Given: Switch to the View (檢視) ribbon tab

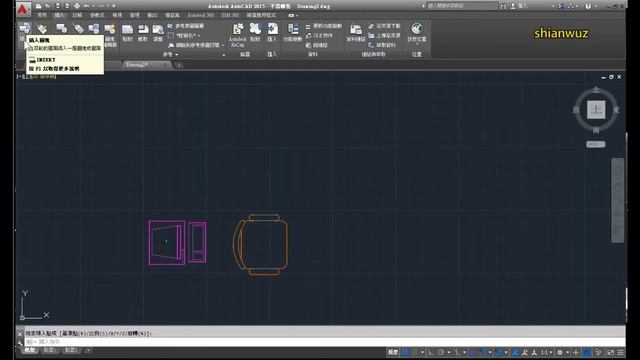Looking at the screenshot, I should click(x=117, y=15).
